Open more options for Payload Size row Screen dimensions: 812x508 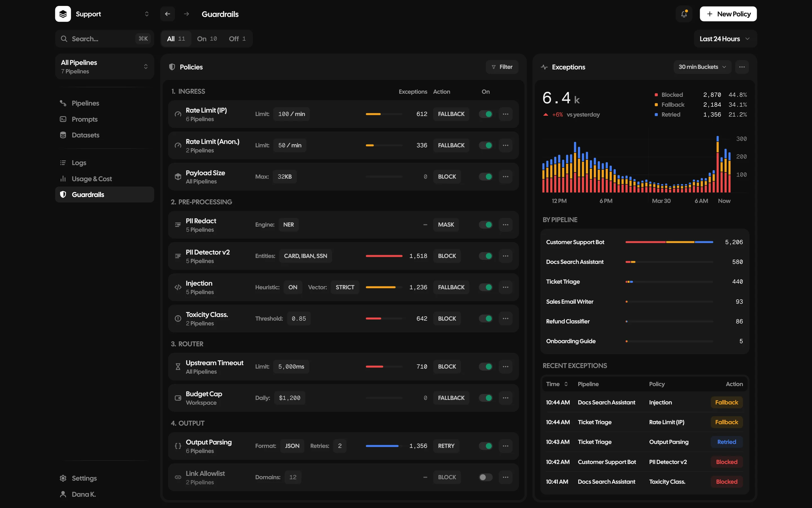pyautogui.click(x=505, y=177)
